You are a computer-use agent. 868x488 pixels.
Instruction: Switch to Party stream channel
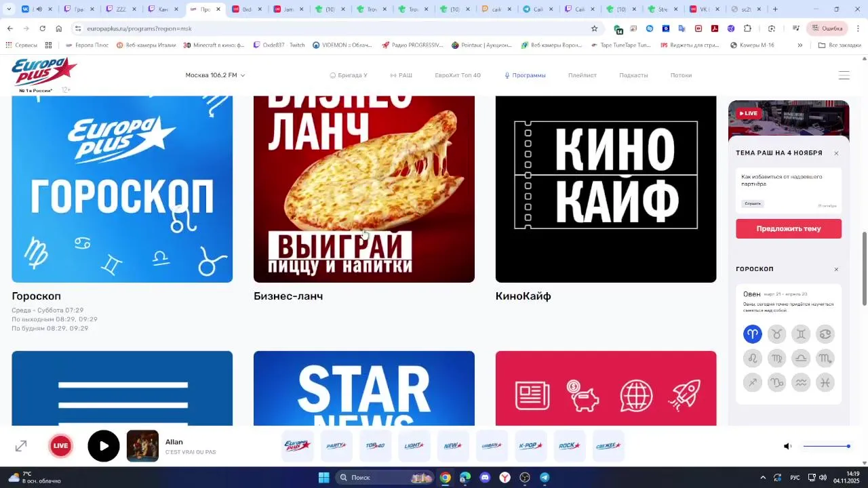336,446
